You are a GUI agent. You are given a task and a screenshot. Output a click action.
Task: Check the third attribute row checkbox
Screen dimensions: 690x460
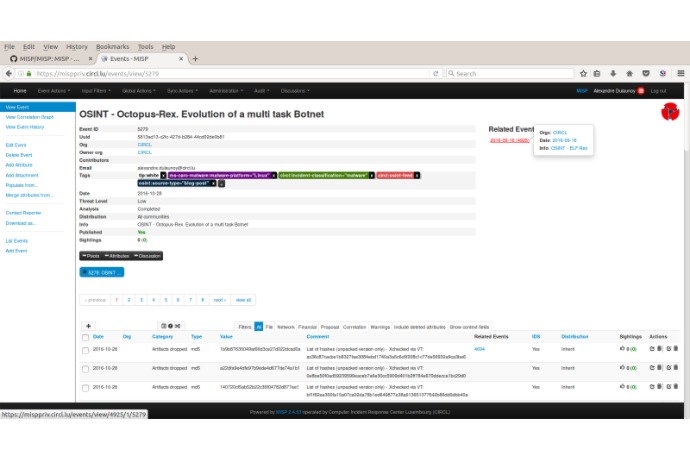[85, 388]
